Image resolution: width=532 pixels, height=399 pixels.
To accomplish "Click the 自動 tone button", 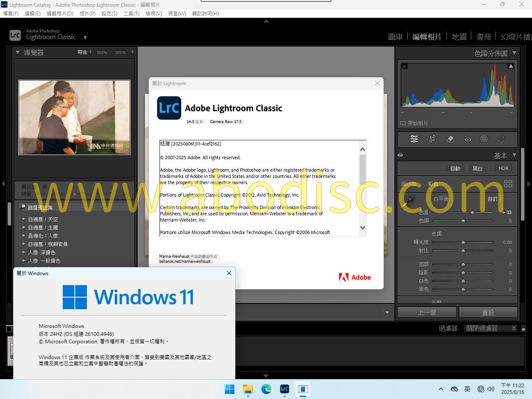I will (455, 168).
